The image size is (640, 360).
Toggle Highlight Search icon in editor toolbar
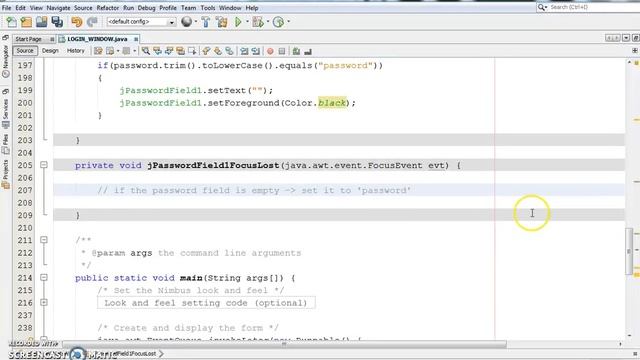pos(180,51)
